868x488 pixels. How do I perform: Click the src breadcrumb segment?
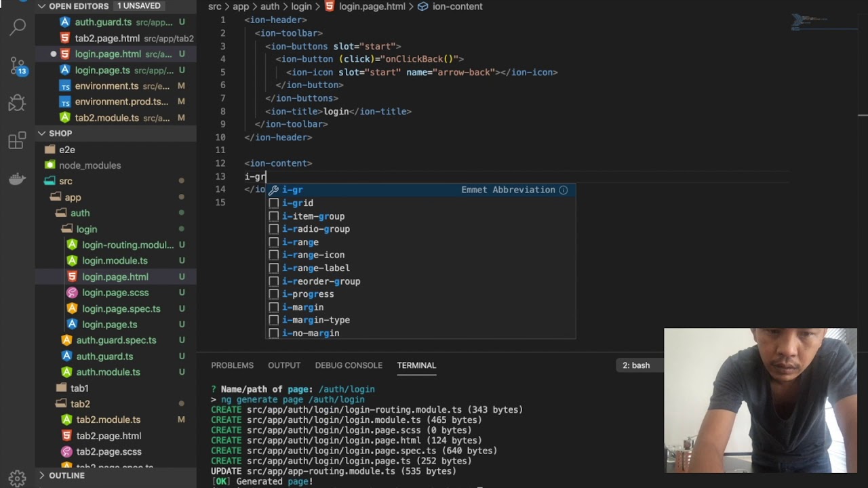coord(215,6)
